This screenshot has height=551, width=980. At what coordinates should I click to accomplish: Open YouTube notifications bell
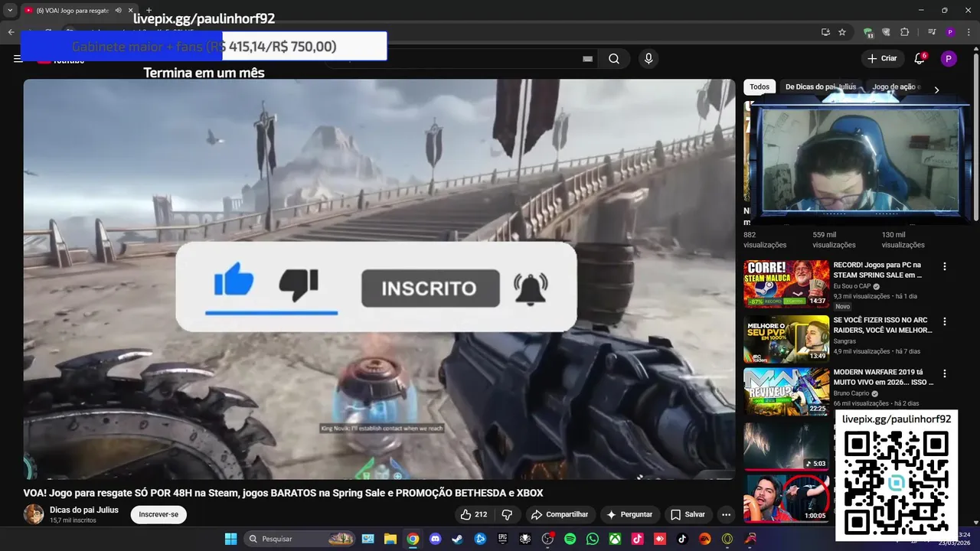pos(920,59)
